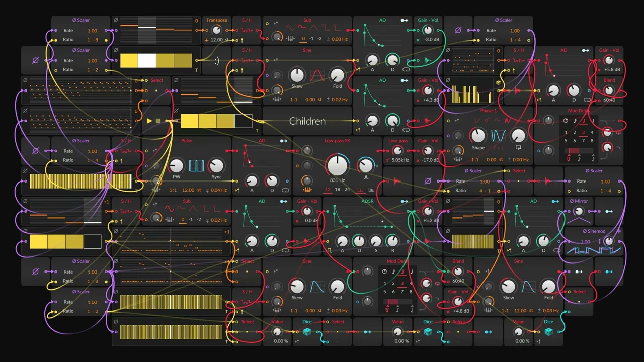Viewport: 644px width, 362px height.
Task: Toggle the white step in top step sequencer
Action: (x=147, y=61)
